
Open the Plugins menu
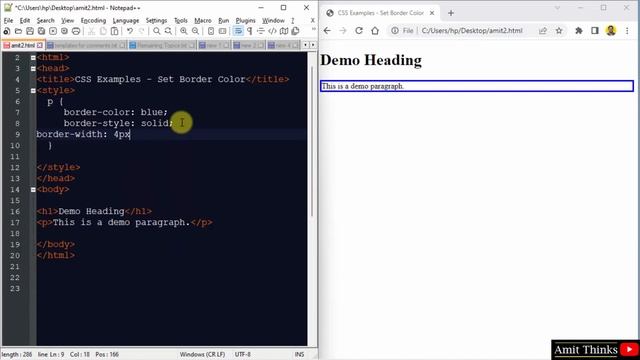pyautogui.click(x=245, y=20)
